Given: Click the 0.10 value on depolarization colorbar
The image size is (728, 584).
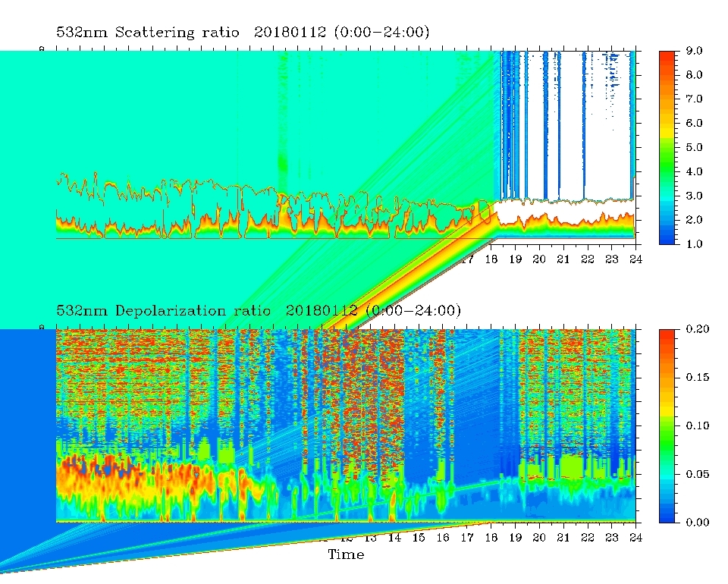Looking at the screenshot, I should coord(698,425).
